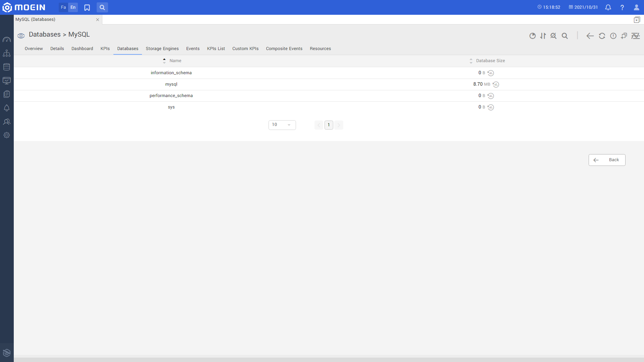Sort by Name column arrows
Screen dimensions: 644x362
pos(164,61)
